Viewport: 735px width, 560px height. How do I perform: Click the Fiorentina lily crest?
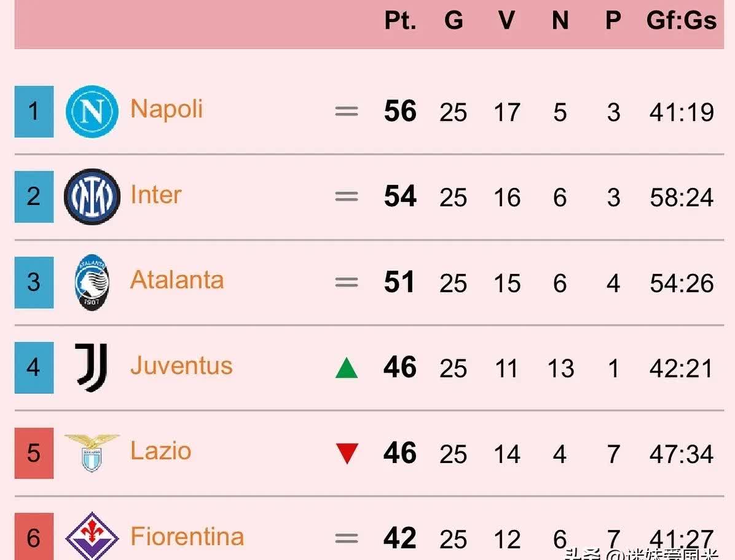tap(92, 536)
